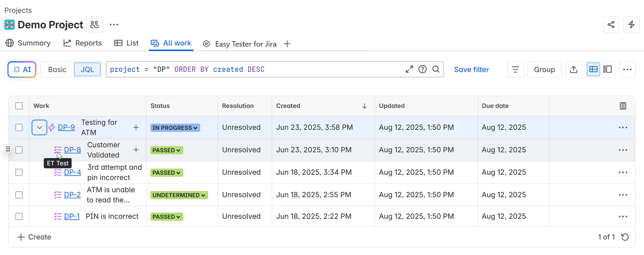Collapse the DP-9 row using its chevron
Image resolution: width=644 pixels, height=255 pixels.
[x=39, y=127]
